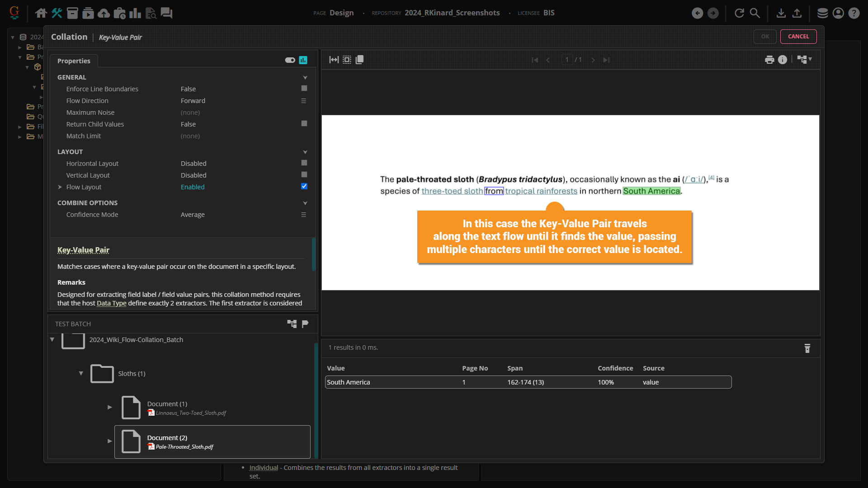Open the Confidence Mode dropdown list
This screenshot has width=868, height=488.
click(x=304, y=215)
